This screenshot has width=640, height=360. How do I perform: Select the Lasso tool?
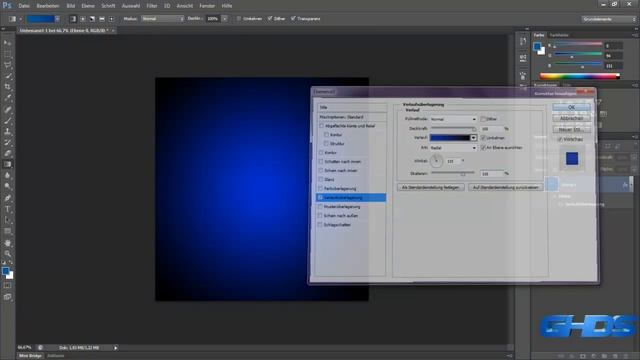(7, 65)
